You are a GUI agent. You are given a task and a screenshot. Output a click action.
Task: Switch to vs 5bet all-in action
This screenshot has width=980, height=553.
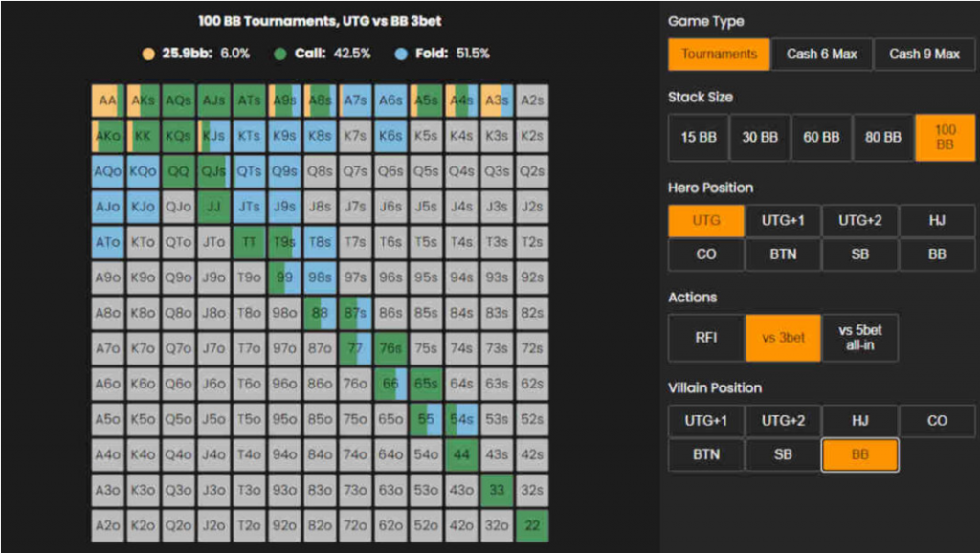pyautogui.click(x=859, y=338)
